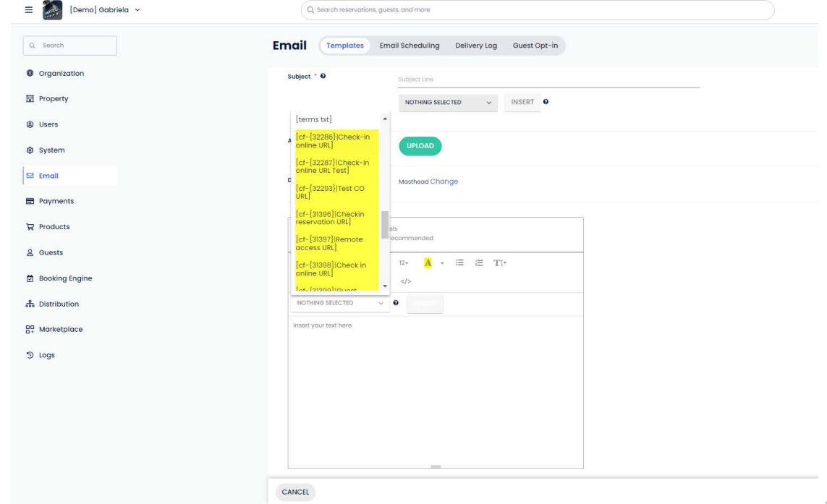This screenshot has height=504, width=827.
Task: Open the subject NOTHING SELECTED dropdown
Action: click(447, 102)
